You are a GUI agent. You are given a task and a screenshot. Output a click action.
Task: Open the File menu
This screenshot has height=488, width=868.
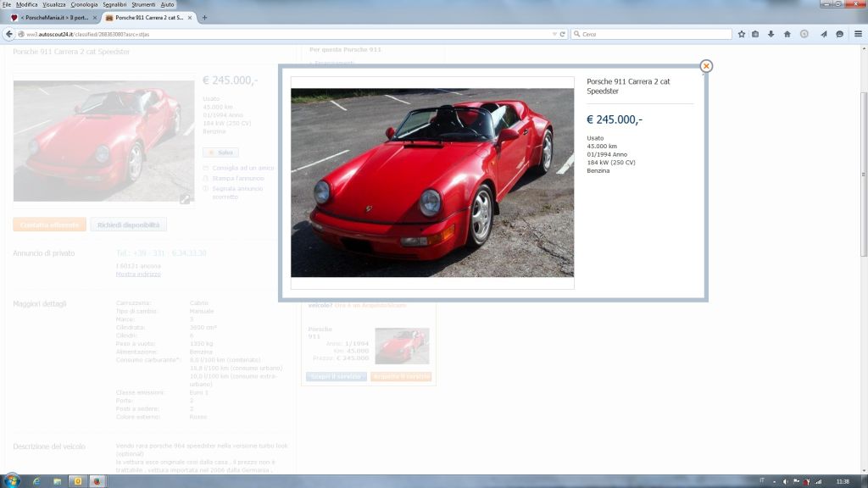tap(7, 4)
